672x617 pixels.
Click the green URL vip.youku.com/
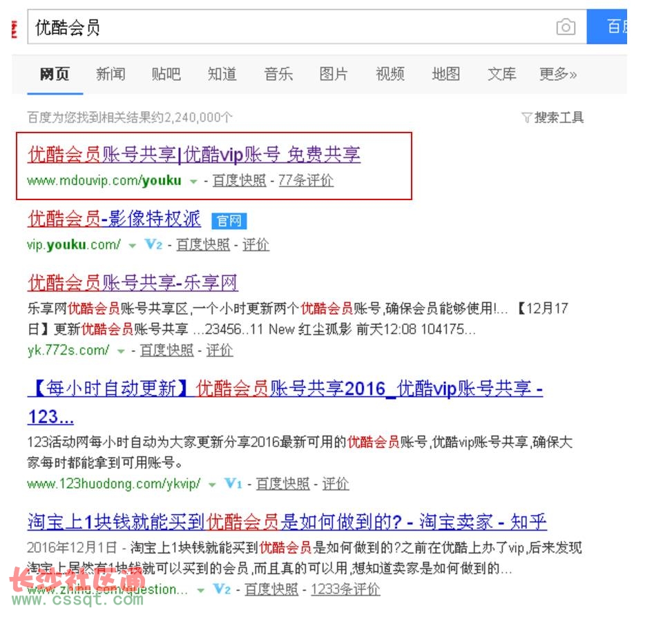(x=74, y=244)
